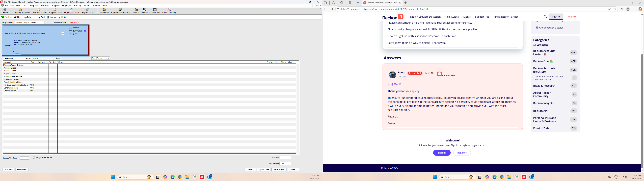Open Edge Copilot icon
Viewport: 644px width, 181px height.
pyautogui.click(x=640, y=9)
